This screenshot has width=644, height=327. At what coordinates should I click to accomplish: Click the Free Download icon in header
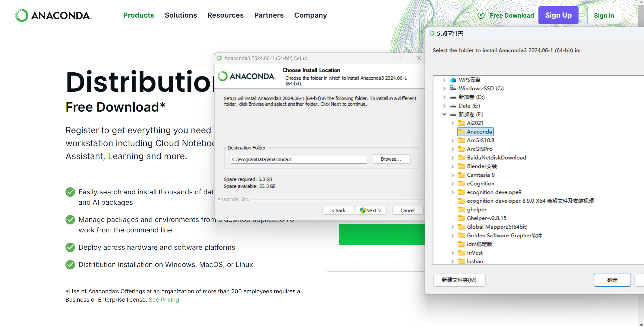coord(481,16)
